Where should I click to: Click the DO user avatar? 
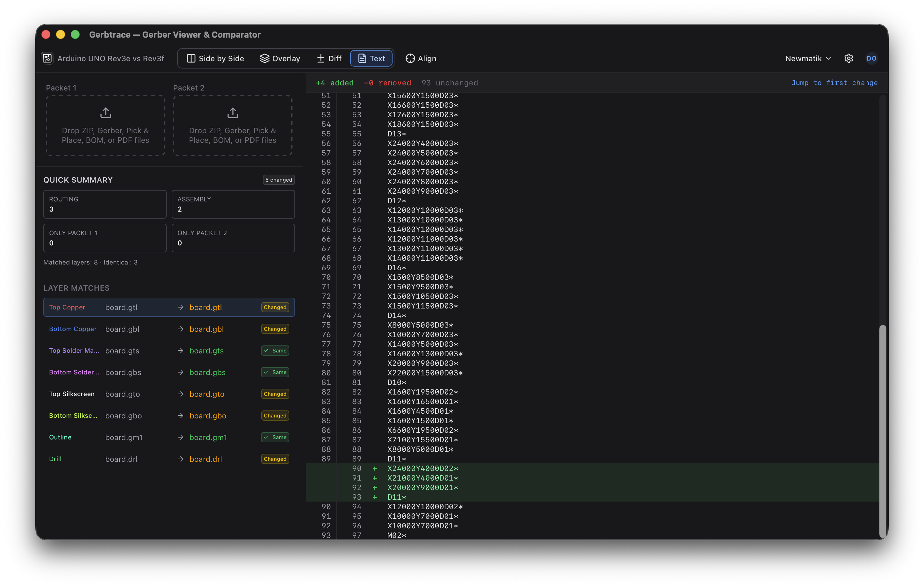tap(871, 58)
